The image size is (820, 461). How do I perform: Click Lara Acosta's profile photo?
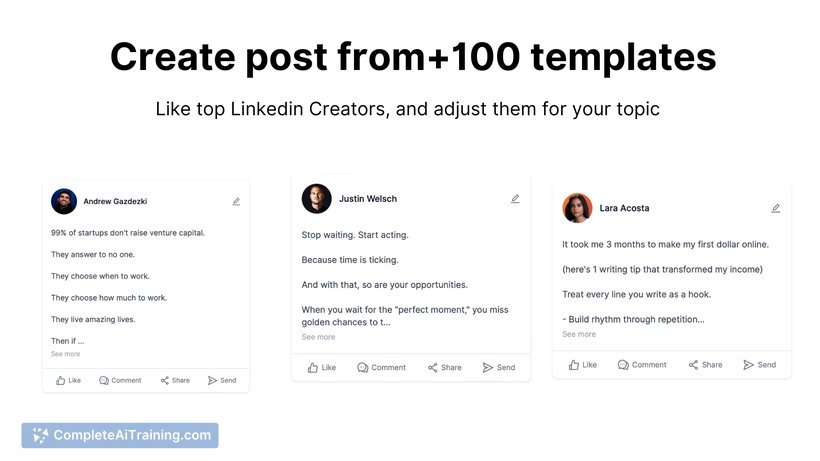tap(577, 208)
